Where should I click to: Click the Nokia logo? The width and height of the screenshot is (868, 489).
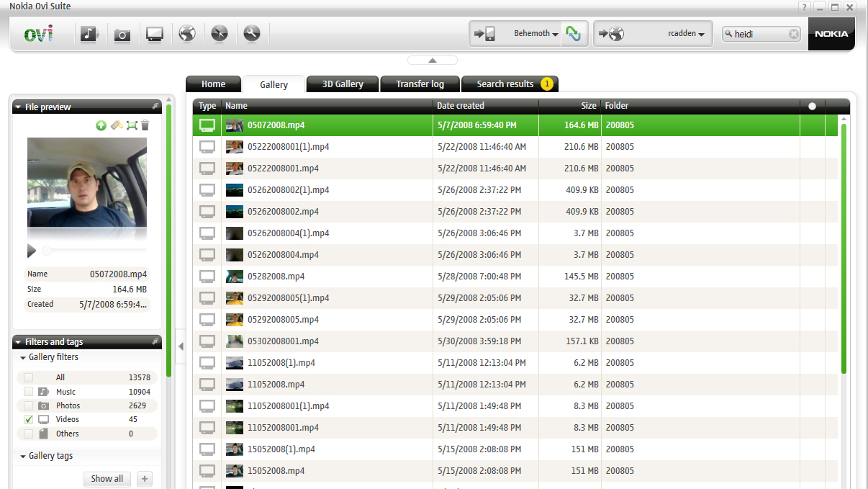coord(831,34)
